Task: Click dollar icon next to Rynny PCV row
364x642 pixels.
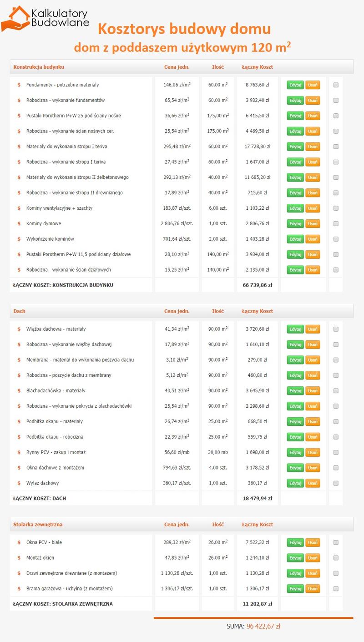Action: point(19,452)
